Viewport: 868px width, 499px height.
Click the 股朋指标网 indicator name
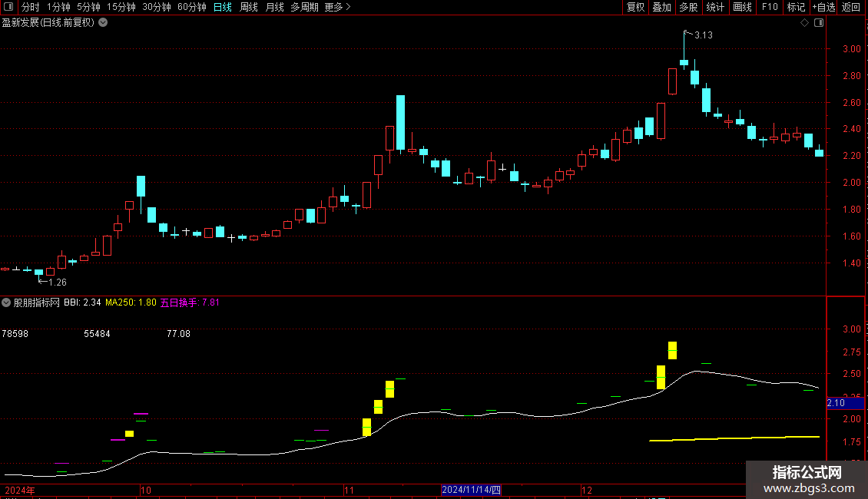pyautogui.click(x=37, y=302)
